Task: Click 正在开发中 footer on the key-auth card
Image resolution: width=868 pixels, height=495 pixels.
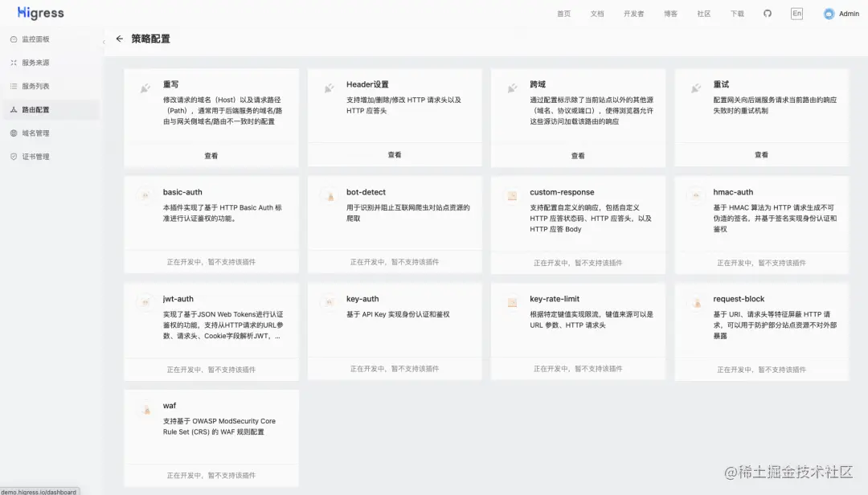Action: 394,369
